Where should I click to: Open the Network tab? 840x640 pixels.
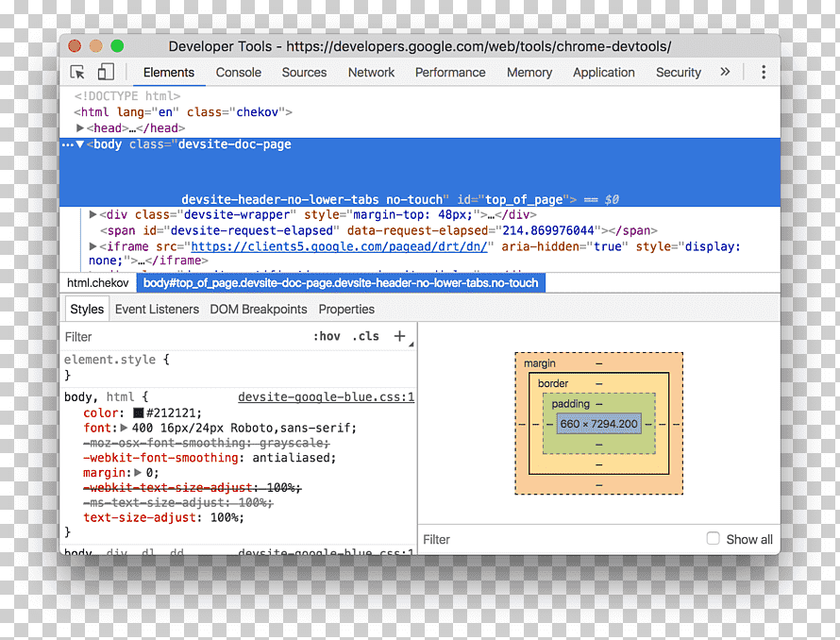[371, 73]
